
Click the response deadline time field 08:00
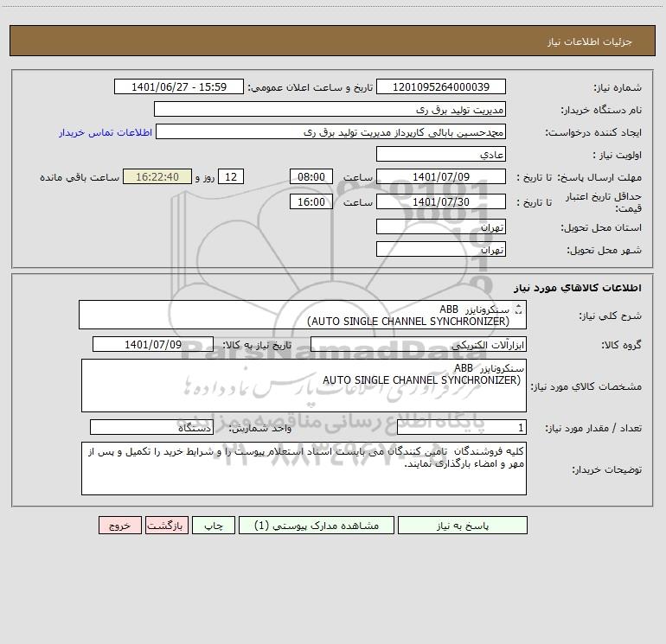pos(311,176)
